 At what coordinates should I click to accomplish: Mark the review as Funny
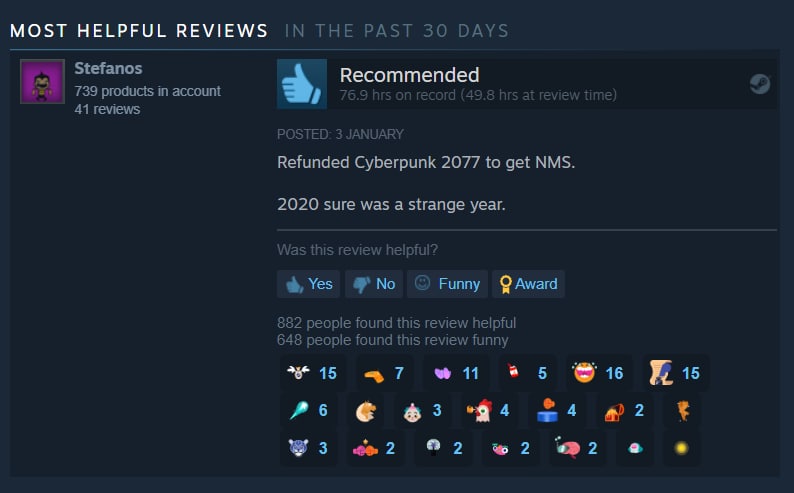coord(447,284)
